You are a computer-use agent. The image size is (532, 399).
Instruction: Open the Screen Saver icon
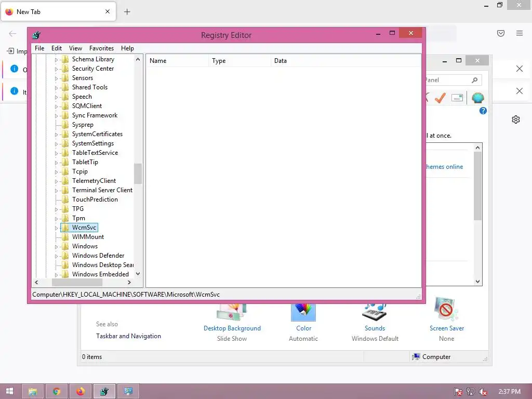(446, 309)
